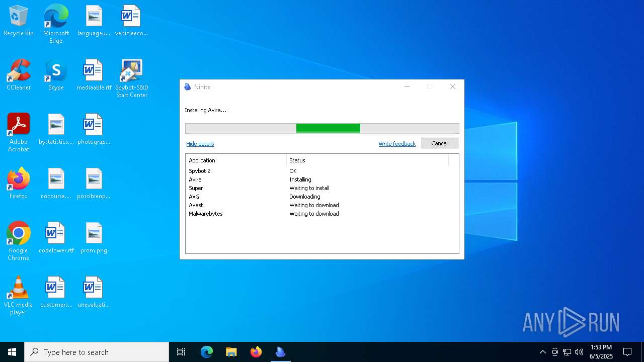Open Task View in the taskbar

181,352
